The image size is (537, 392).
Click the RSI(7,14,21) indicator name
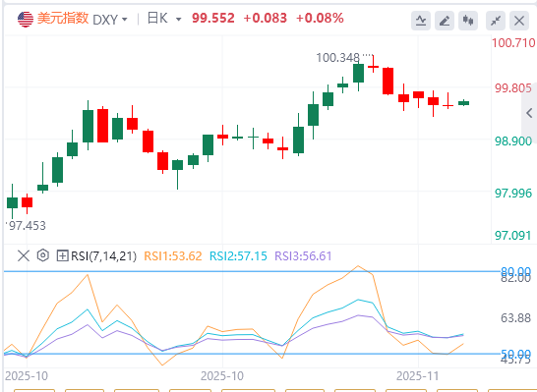pyautogui.click(x=104, y=256)
